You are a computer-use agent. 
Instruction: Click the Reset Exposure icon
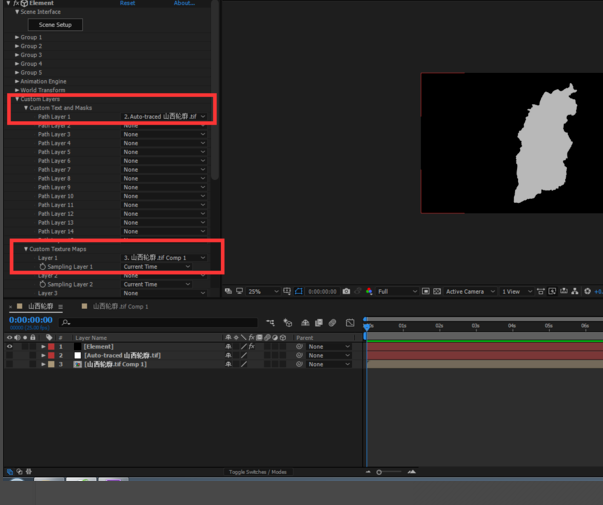point(588,291)
